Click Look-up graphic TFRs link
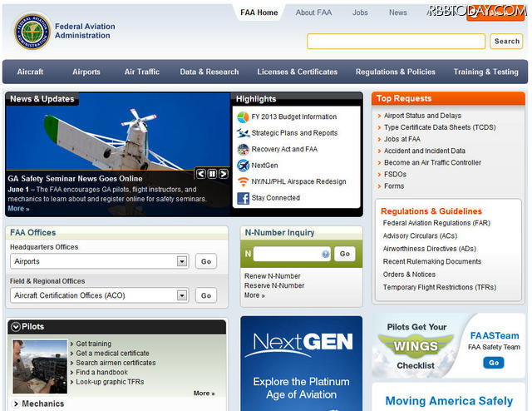532x411 pixels. click(110, 382)
